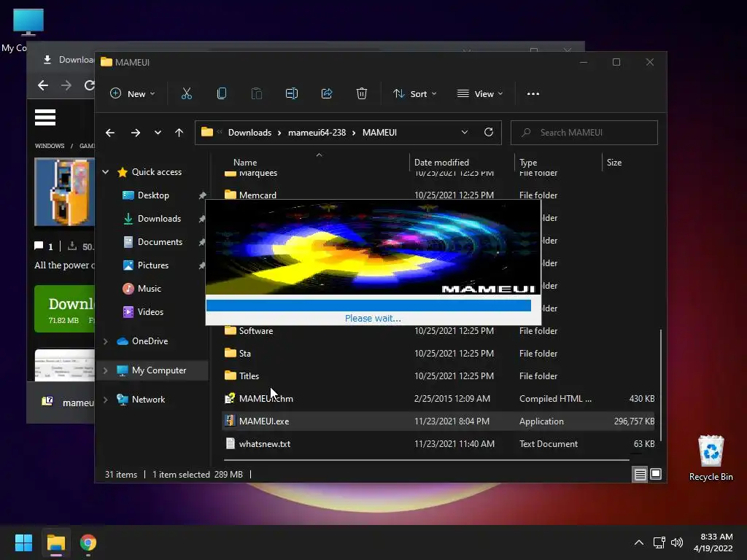Select Videos in Quick access

tap(150, 312)
